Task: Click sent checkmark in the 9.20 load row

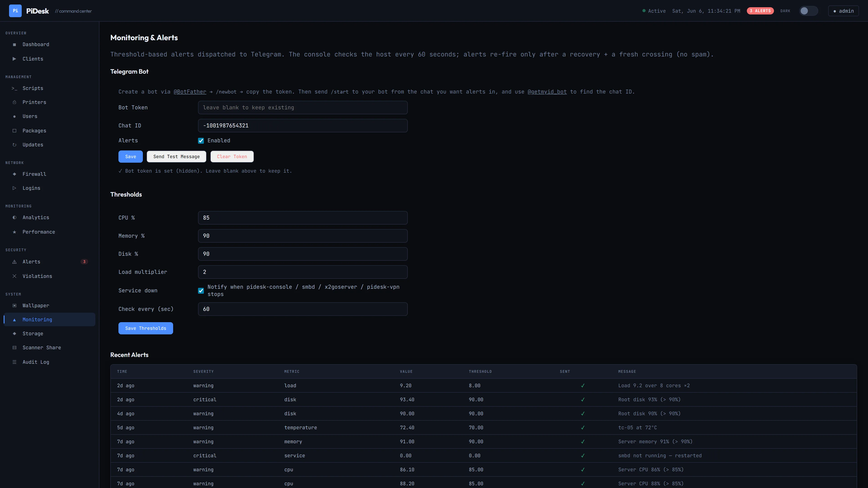Action: tap(583, 386)
